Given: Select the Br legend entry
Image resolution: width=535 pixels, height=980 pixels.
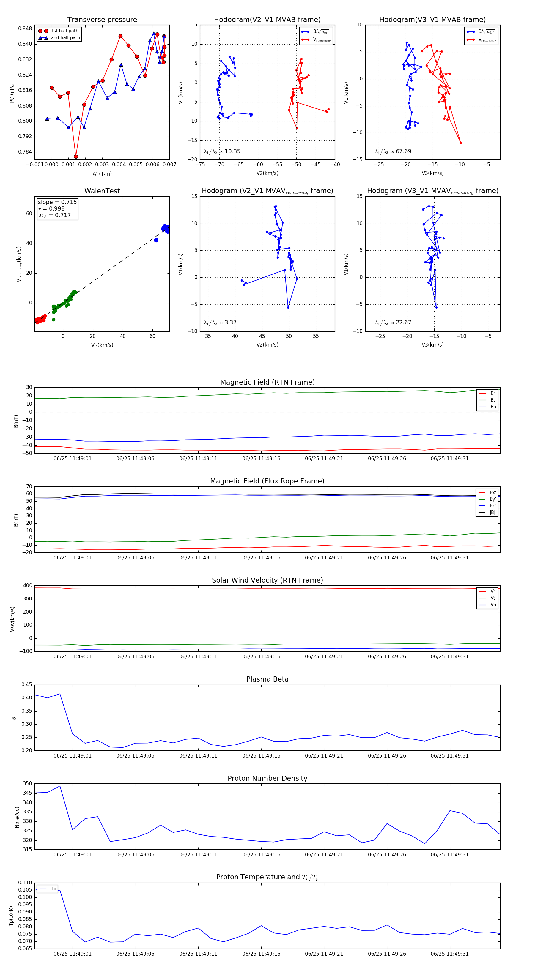Looking at the screenshot, I should pyautogui.click(x=488, y=393).
